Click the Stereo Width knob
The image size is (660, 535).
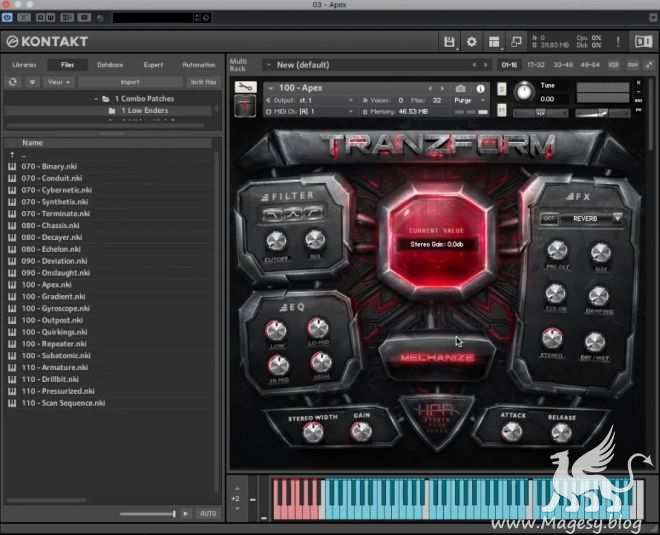[313, 433]
